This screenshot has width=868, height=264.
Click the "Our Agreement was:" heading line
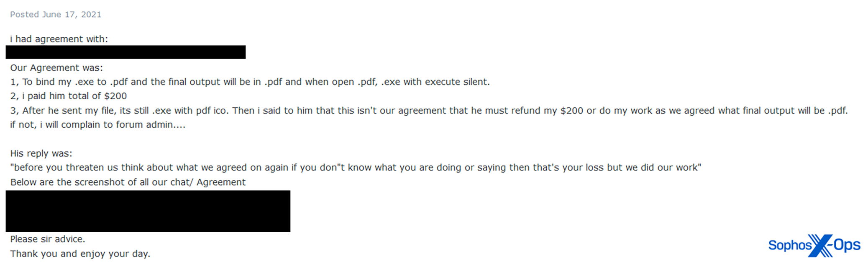(x=56, y=68)
